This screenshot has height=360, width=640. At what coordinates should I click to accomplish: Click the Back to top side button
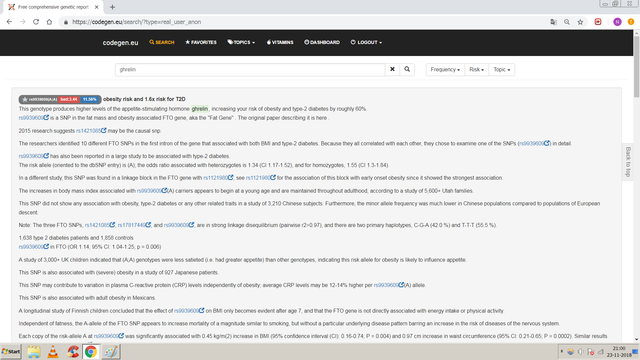628,162
